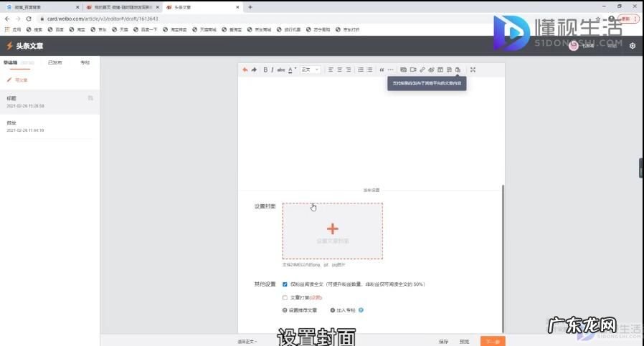644x346 pixels.
Task: Switch to the 已发布 published tab
Action: [x=55, y=63]
